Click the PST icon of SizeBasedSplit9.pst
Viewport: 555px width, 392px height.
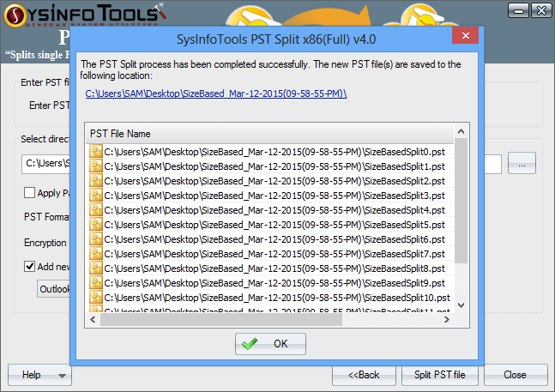coord(95,283)
